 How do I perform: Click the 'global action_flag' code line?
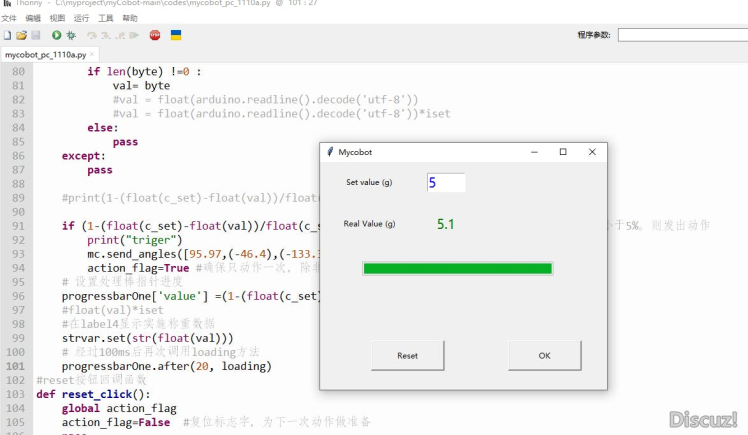click(x=119, y=409)
